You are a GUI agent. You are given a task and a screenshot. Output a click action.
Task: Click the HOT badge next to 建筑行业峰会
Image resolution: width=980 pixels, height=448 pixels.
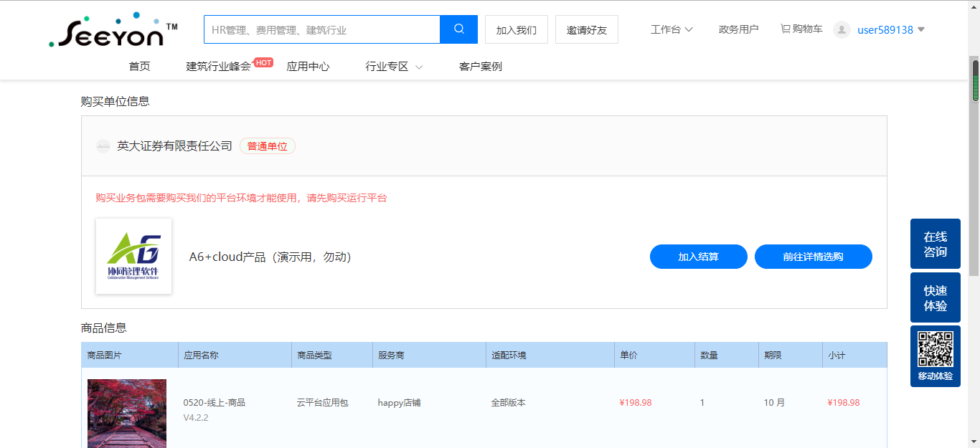tap(263, 62)
